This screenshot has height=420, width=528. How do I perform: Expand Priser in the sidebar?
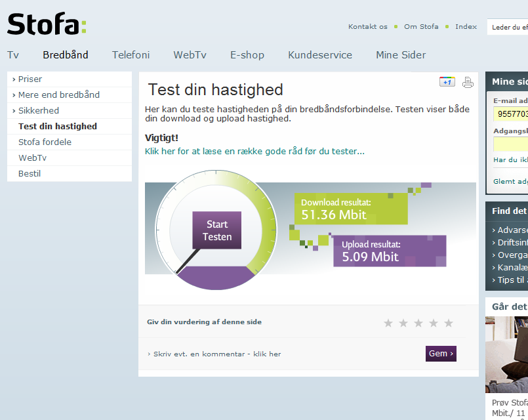tap(70, 79)
